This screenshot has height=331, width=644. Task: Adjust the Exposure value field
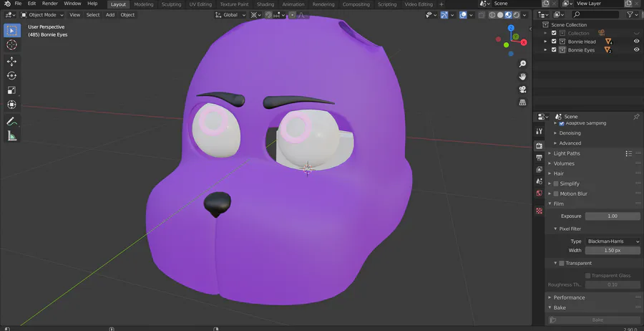[613, 216]
